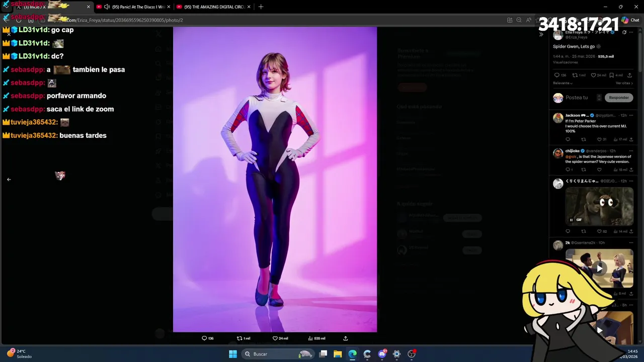Open Windows Start menu
644x362 pixels.
click(233, 354)
